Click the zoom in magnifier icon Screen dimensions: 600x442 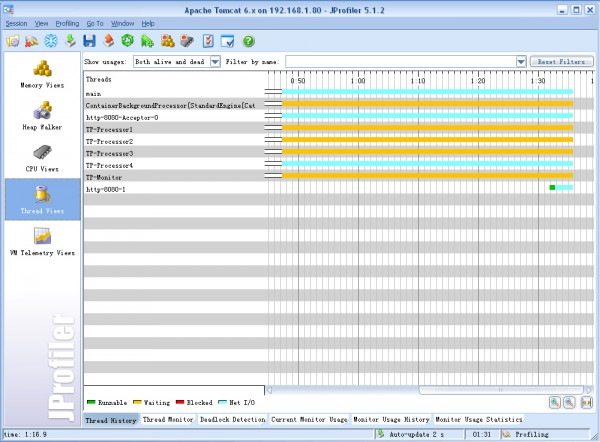coord(555,403)
